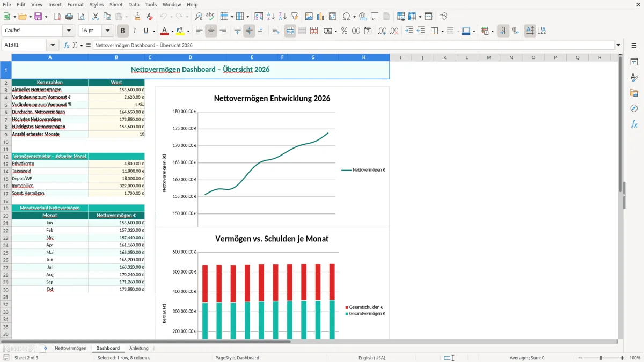Open the Insert menu
Image resolution: width=644 pixels, height=362 pixels.
55,4
